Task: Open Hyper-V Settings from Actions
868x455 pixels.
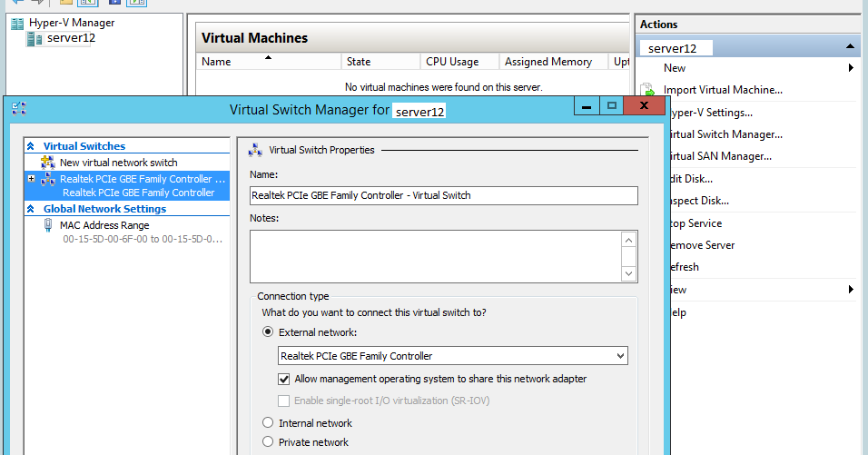Action: tap(711, 113)
